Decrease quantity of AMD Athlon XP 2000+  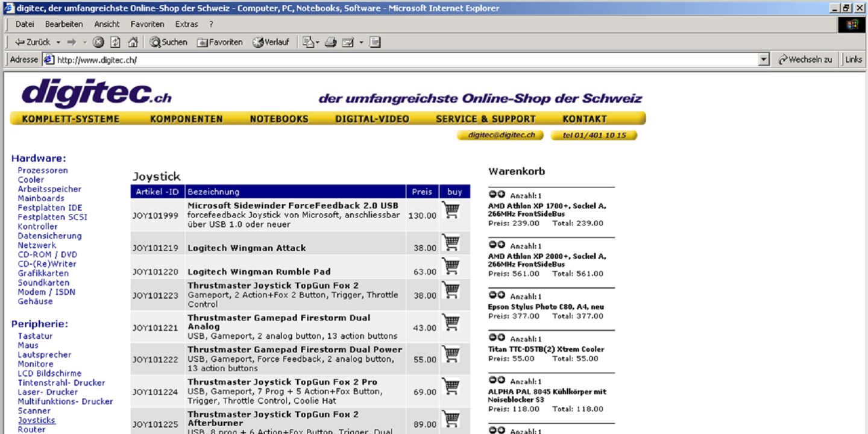coord(492,245)
